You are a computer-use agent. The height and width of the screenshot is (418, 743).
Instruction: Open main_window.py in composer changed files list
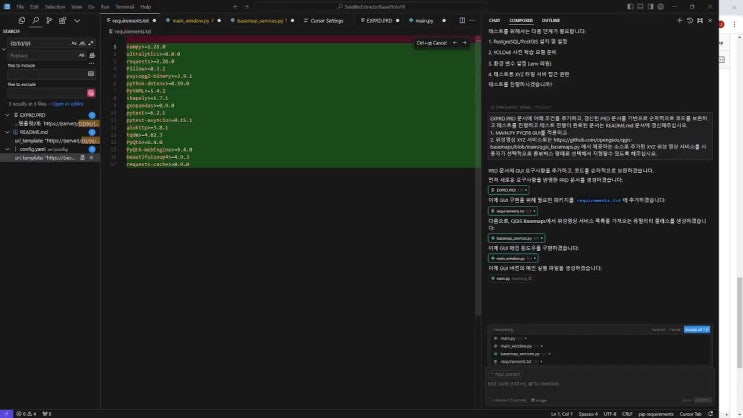pos(516,346)
